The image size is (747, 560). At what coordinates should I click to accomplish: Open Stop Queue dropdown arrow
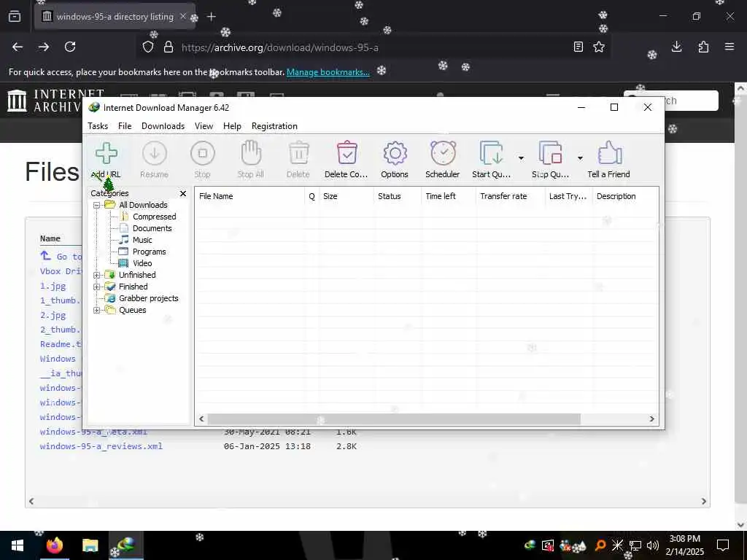click(x=580, y=158)
